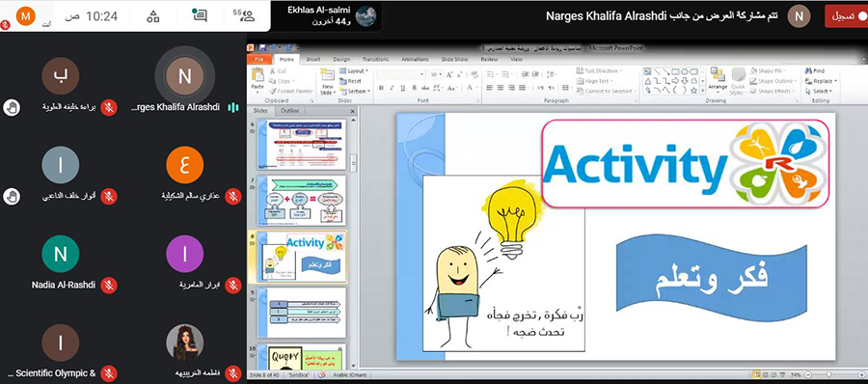868x384 pixels.
Task: Click the red recording button
Action: [x=845, y=16]
